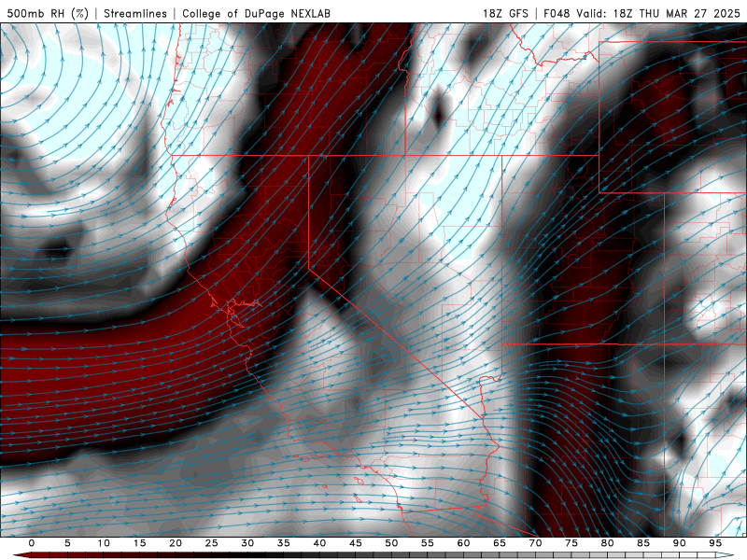This screenshot has height=560, width=747.
Task: Click the colorbar label '45'
Action: (x=356, y=543)
